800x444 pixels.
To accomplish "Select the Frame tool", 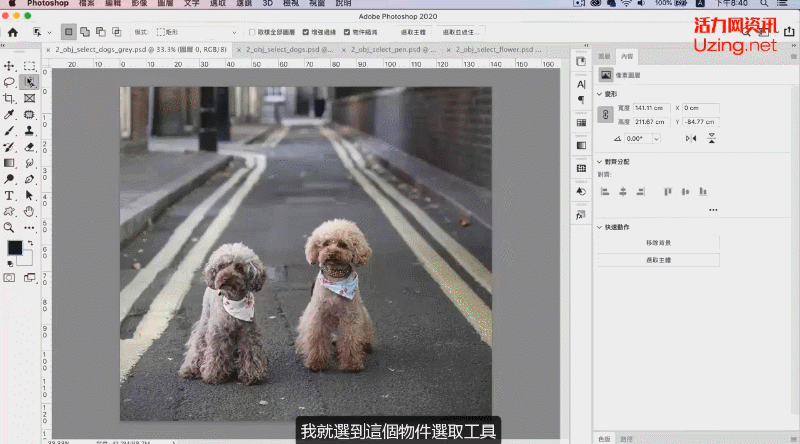I will (x=30, y=98).
